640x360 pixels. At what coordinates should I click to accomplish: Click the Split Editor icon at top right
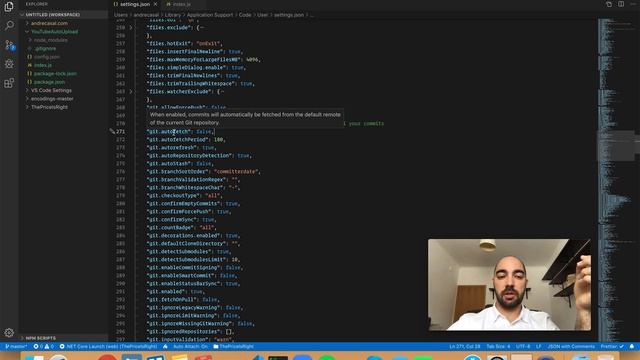621,4
